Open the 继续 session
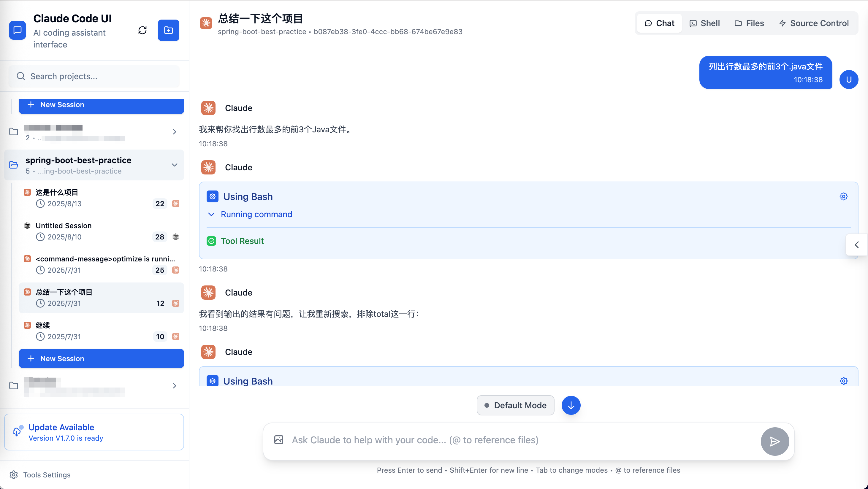Screen dimensions: 868x489 point(101,331)
